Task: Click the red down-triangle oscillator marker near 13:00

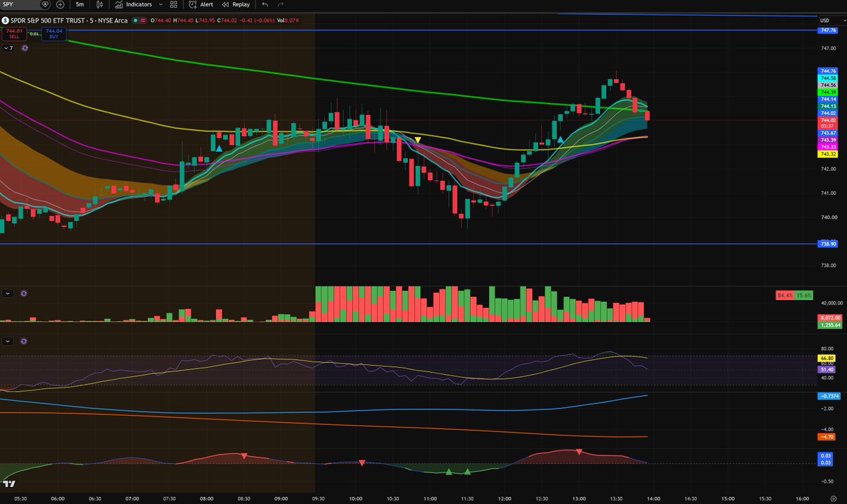Action: [579, 451]
